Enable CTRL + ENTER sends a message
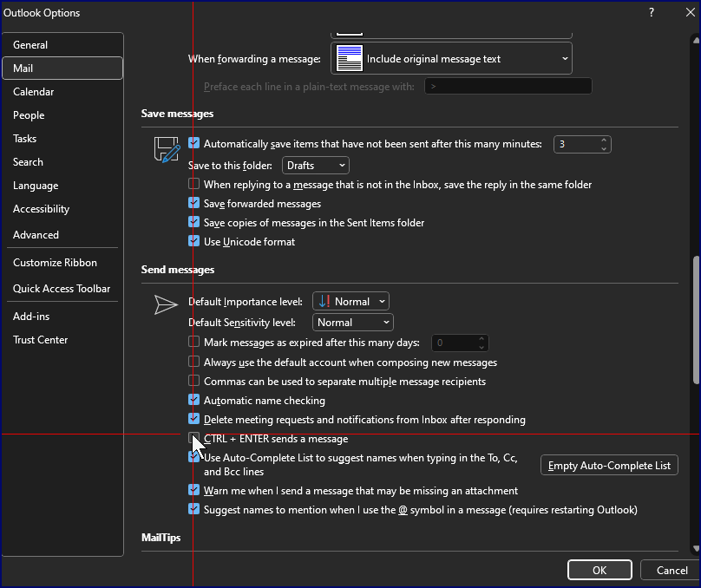Screen dimensions: 701x588 [193, 438]
